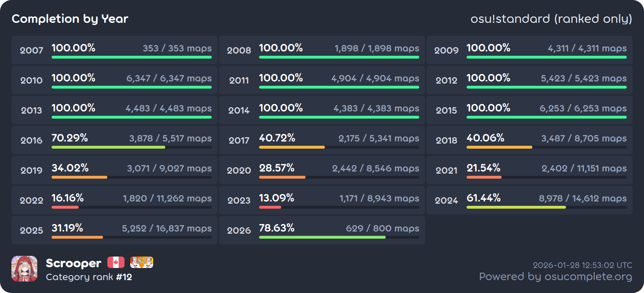Image resolution: width=644 pixels, height=293 pixels.
Task: Click the 2024 completion progress bar
Action: [546, 207]
